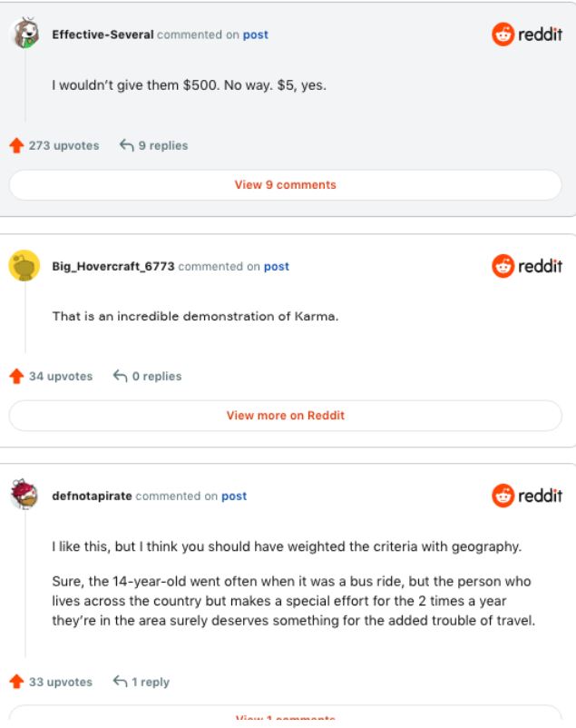Click Big_Hovercraft_6773's yellow avatar icon
576x728 pixels.
(24, 266)
